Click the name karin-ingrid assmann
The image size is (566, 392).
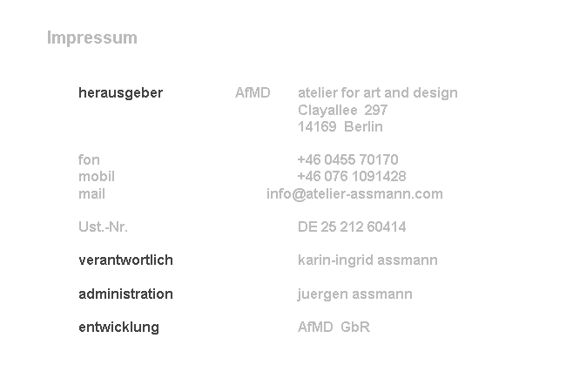click(367, 260)
